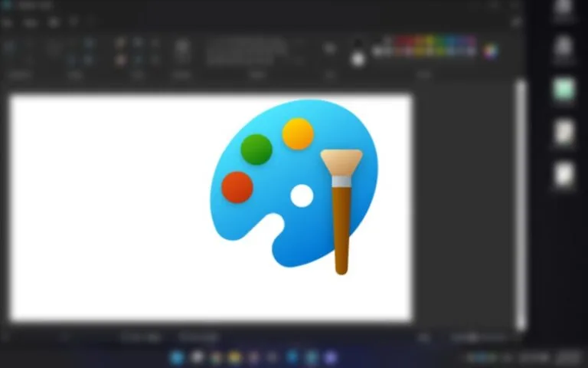Select the Fill bucket tool
The image size is (588, 368).
[138, 42]
